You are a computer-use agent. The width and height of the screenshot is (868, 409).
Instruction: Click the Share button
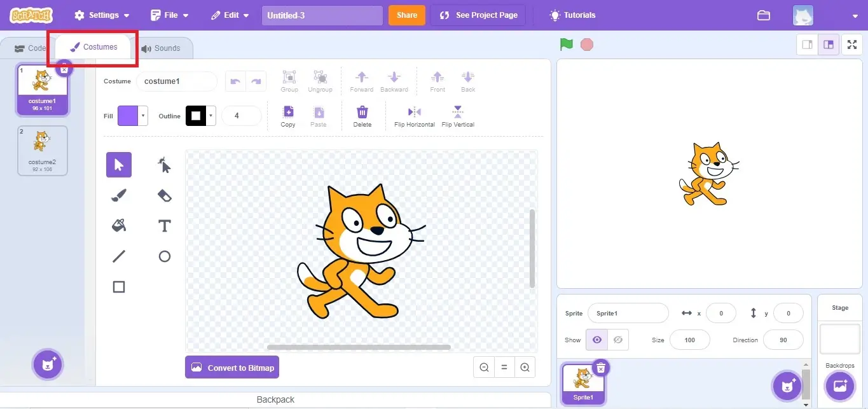point(407,15)
